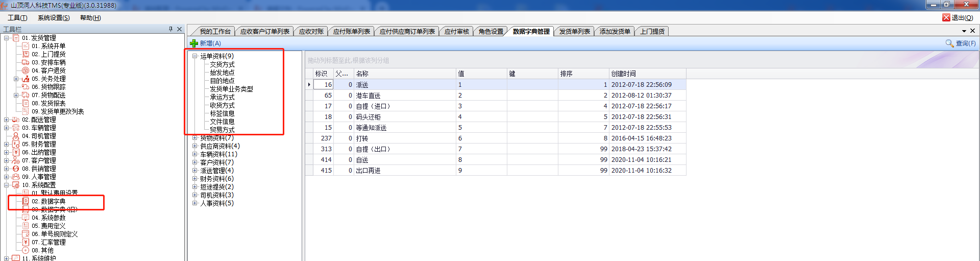980x261 pixels.
Task: Open the 系统设置(S) menu
Action: tap(54, 18)
